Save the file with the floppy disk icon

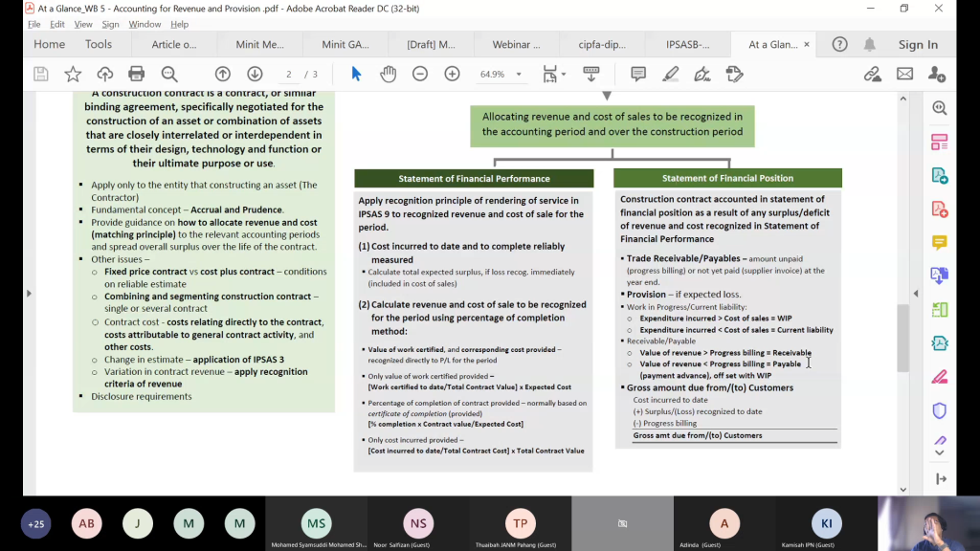click(x=40, y=75)
